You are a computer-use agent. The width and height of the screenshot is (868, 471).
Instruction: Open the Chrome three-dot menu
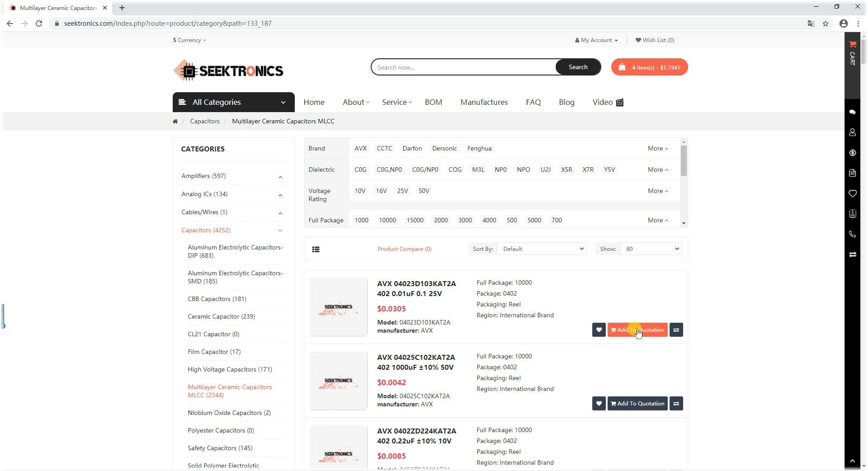[x=858, y=24]
